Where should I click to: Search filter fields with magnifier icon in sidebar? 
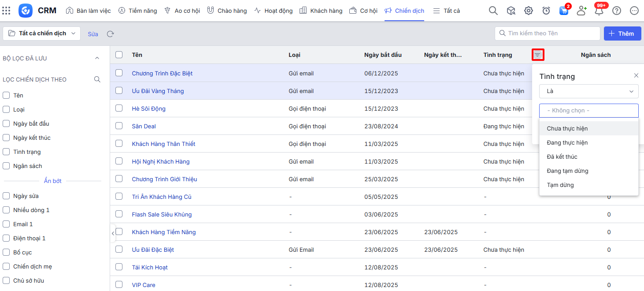pos(97,79)
